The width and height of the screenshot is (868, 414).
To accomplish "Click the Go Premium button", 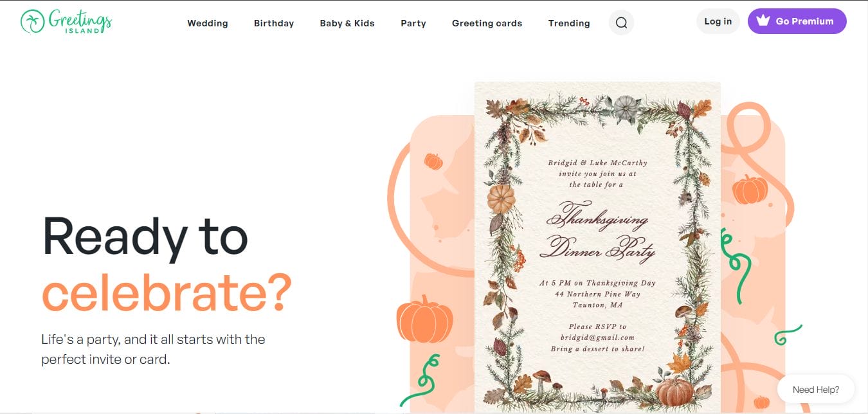I will click(797, 21).
